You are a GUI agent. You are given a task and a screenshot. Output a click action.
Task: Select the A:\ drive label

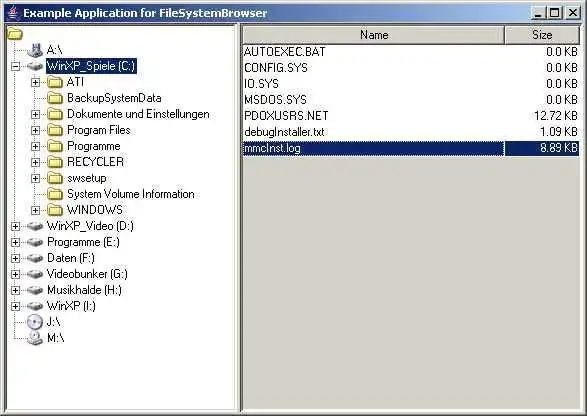(54, 50)
